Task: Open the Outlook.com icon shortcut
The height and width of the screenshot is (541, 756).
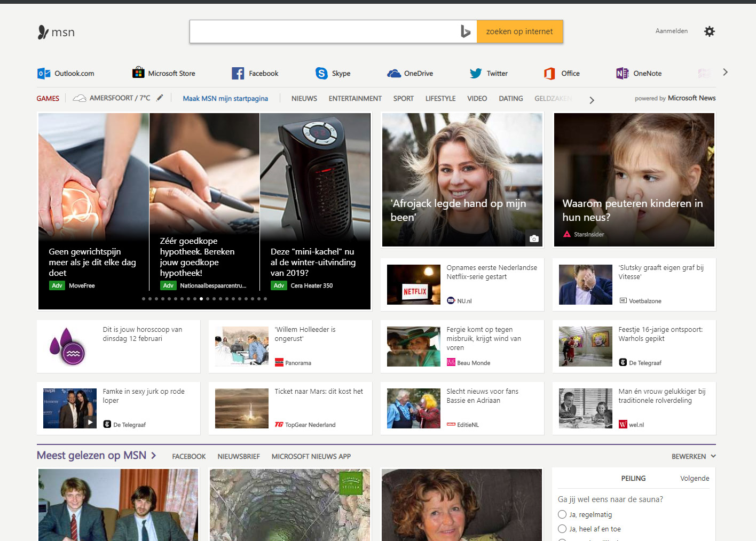Action: [44, 74]
